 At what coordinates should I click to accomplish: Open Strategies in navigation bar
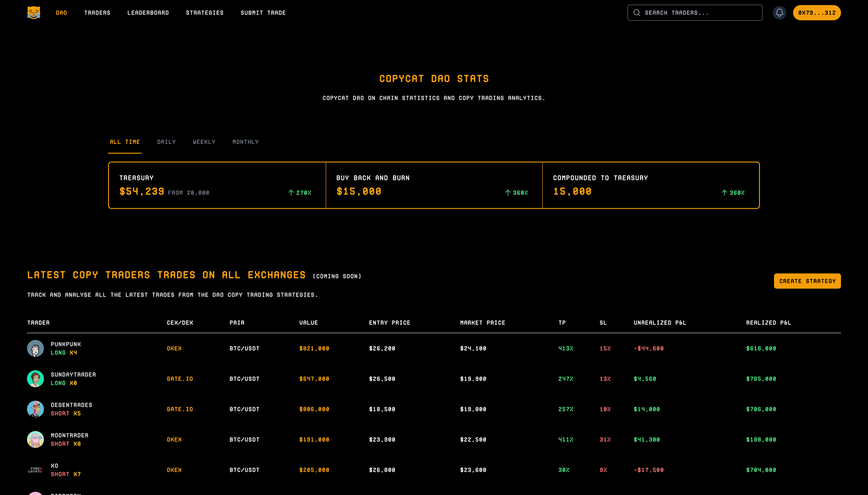click(204, 13)
